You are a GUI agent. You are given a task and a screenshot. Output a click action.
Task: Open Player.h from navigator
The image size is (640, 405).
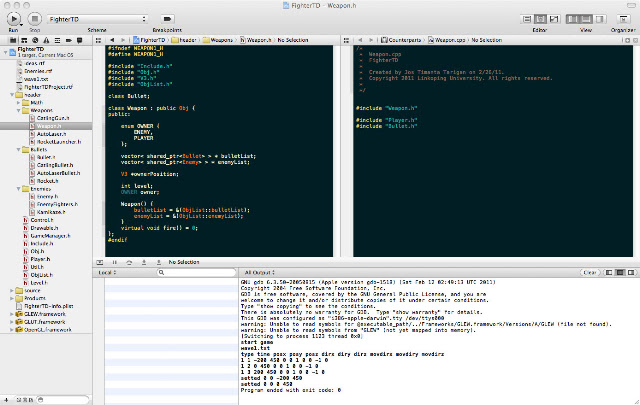(37, 259)
